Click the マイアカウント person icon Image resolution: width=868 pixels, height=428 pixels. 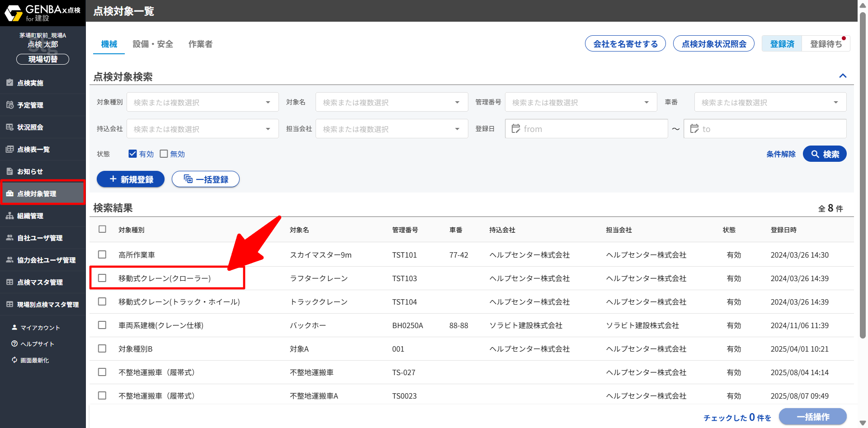click(x=14, y=328)
